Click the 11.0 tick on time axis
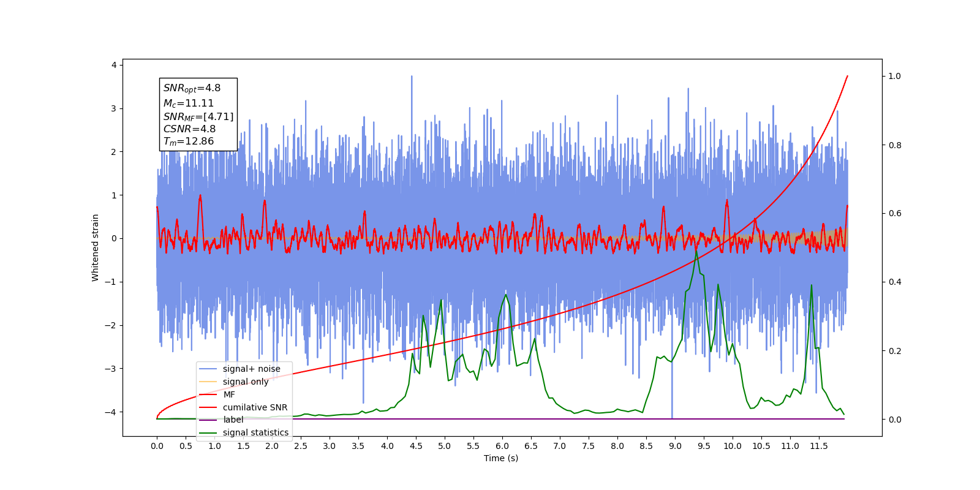 [x=790, y=446]
